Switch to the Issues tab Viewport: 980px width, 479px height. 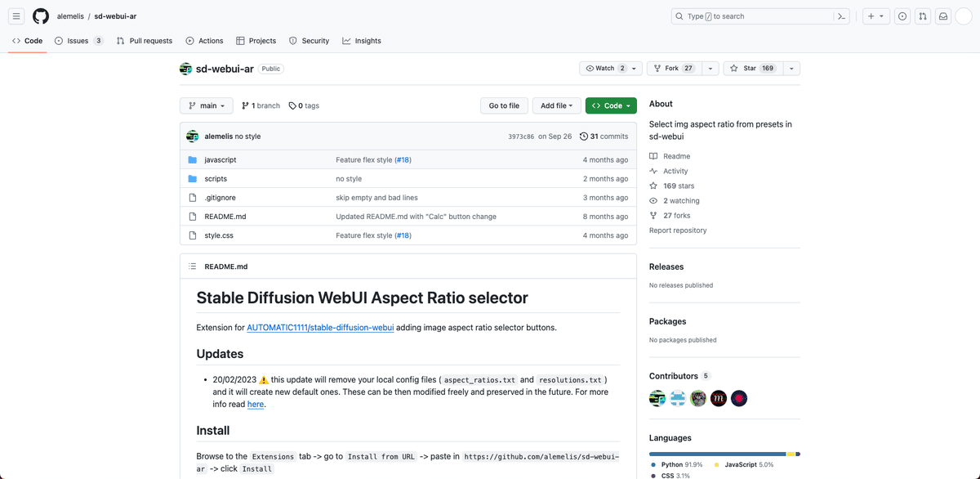78,41
